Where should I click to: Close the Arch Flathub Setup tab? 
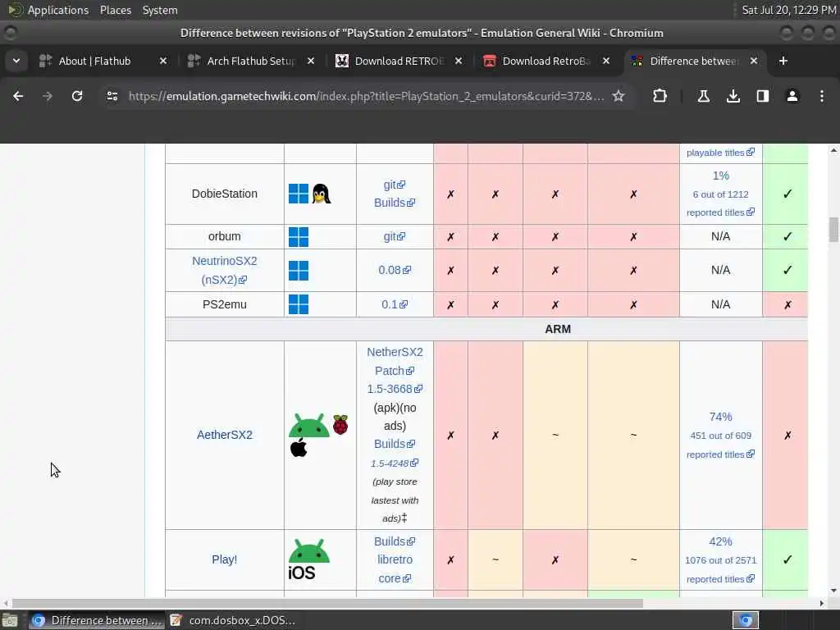(x=311, y=61)
